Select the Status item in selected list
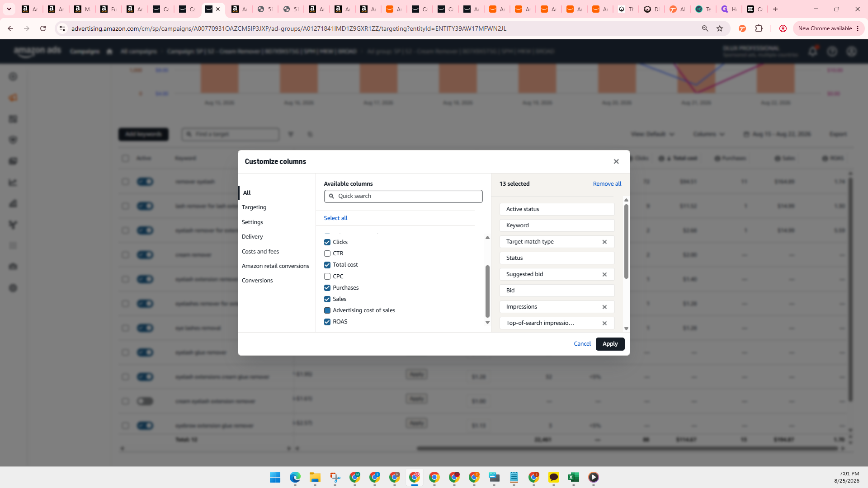 [557, 258]
